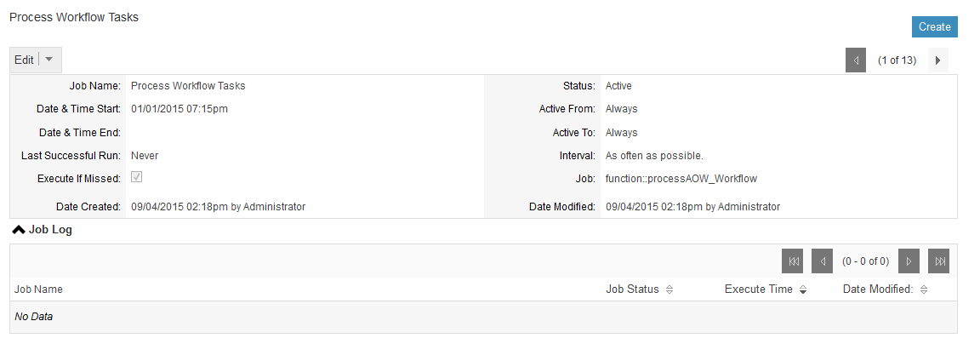Click the record counter 1 of 13
Screen dimensions: 980x344
coord(897,60)
